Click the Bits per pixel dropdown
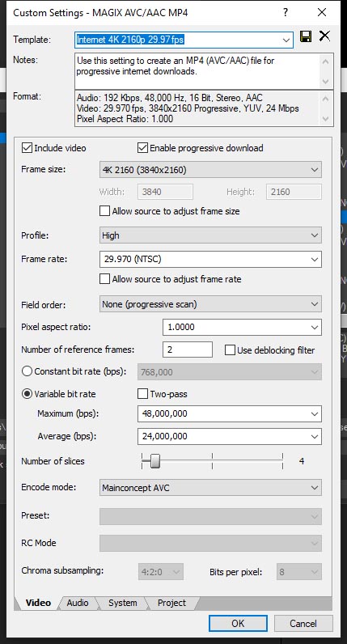347x644 pixels. (x=299, y=572)
